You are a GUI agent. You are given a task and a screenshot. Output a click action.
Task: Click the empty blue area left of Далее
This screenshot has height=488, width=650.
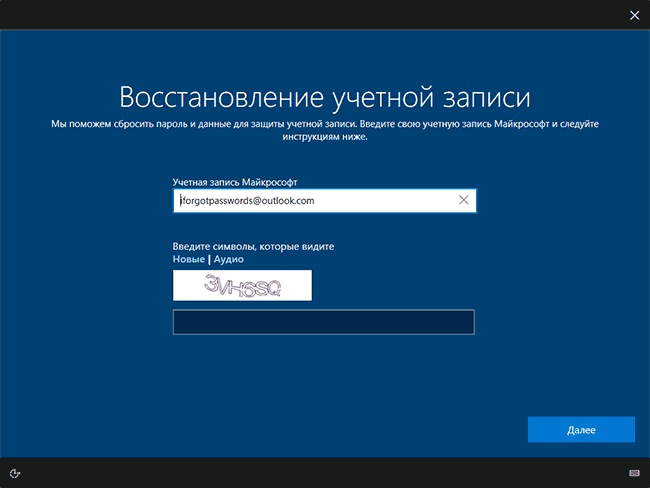(400, 430)
